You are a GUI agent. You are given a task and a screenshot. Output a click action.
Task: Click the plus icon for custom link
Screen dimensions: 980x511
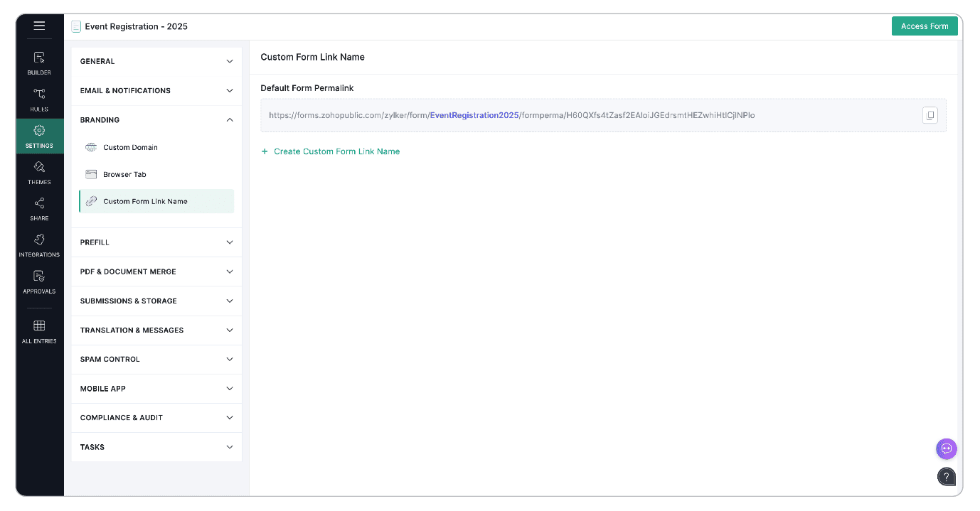point(265,151)
